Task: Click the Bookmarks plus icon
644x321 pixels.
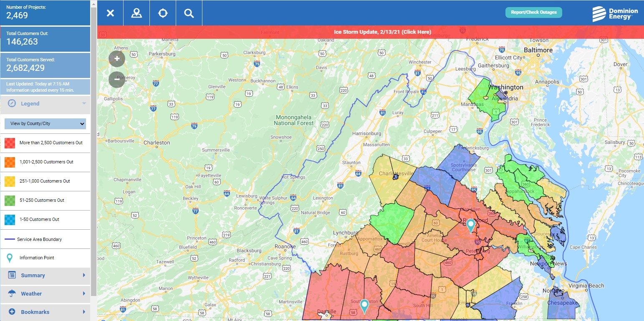Action: pyautogui.click(x=12, y=312)
